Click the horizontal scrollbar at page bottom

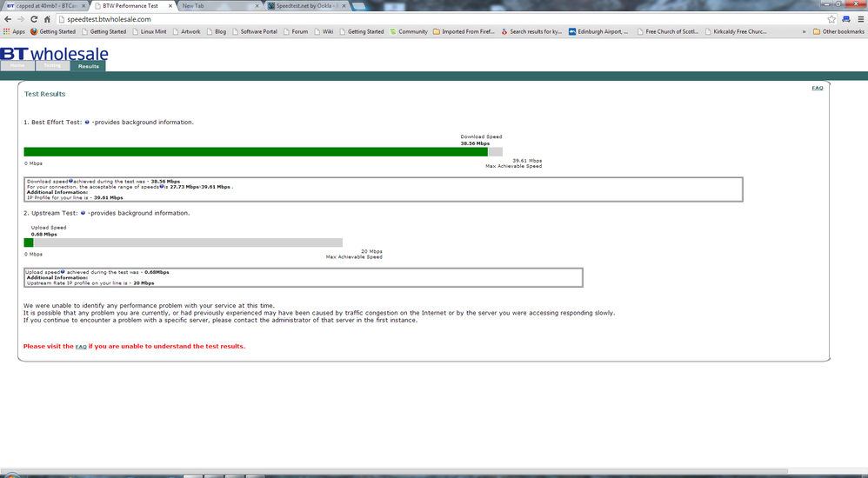[394, 471]
